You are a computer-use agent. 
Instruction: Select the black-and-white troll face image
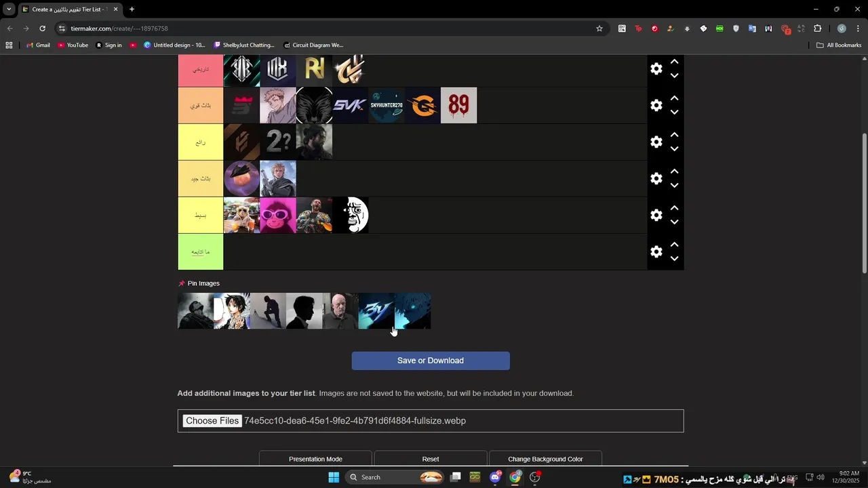tap(350, 215)
